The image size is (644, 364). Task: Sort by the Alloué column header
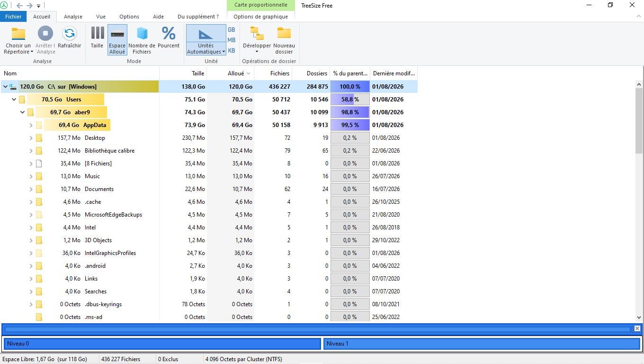231,73
